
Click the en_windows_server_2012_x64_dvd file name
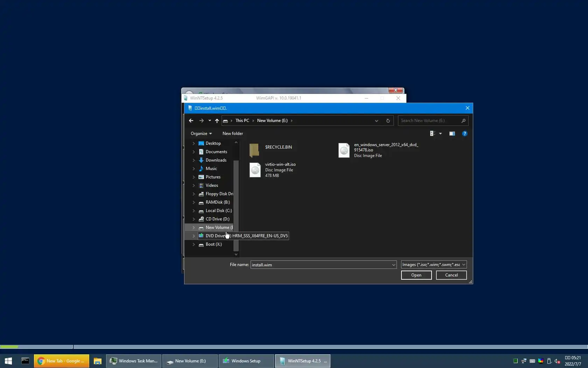coord(386,147)
